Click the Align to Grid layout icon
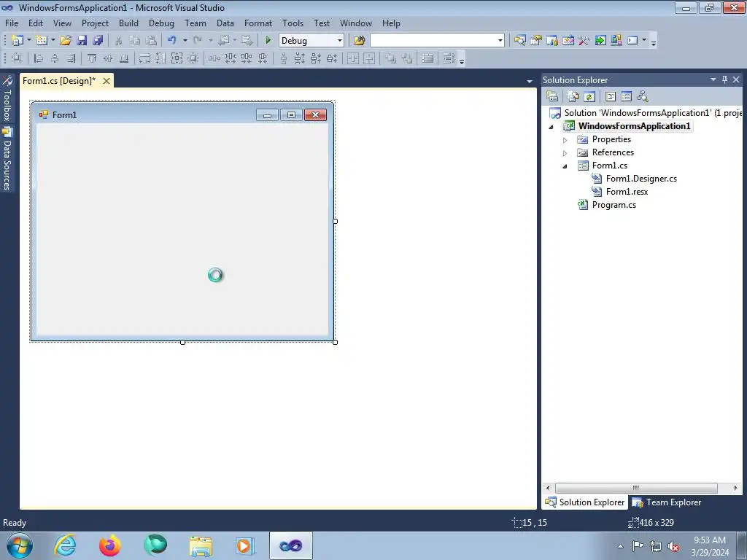The width and height of the screenshot is (747, 560). coord(17,58)
